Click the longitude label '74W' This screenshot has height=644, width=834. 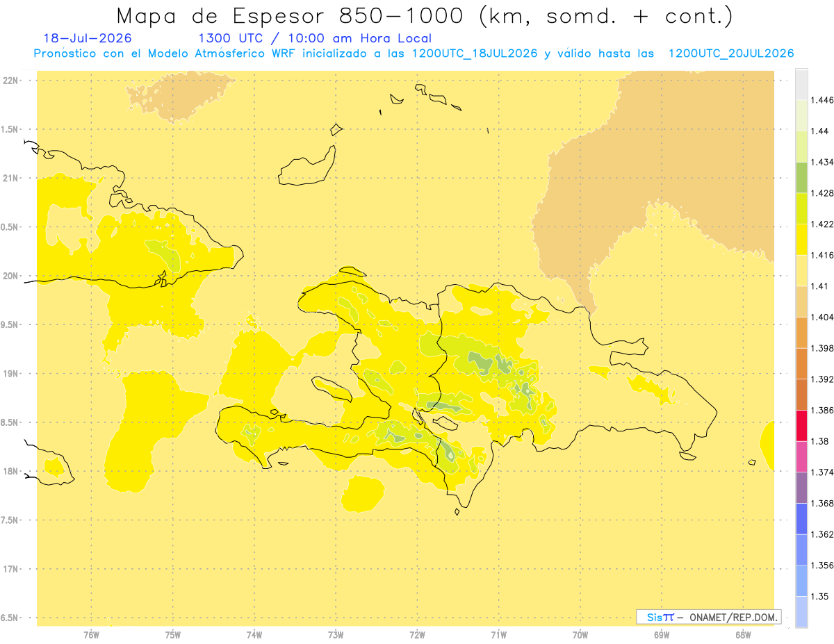tap(254, 635)
